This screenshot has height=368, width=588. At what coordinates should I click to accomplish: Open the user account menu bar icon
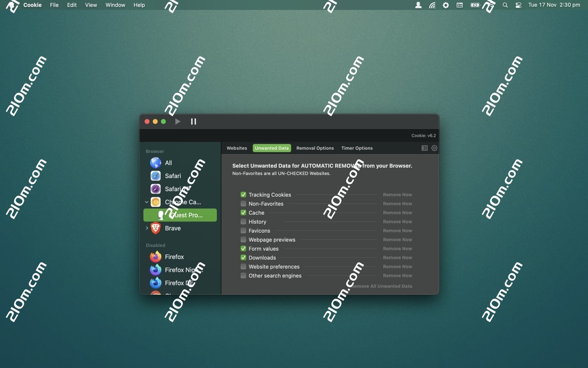point(418,5)
